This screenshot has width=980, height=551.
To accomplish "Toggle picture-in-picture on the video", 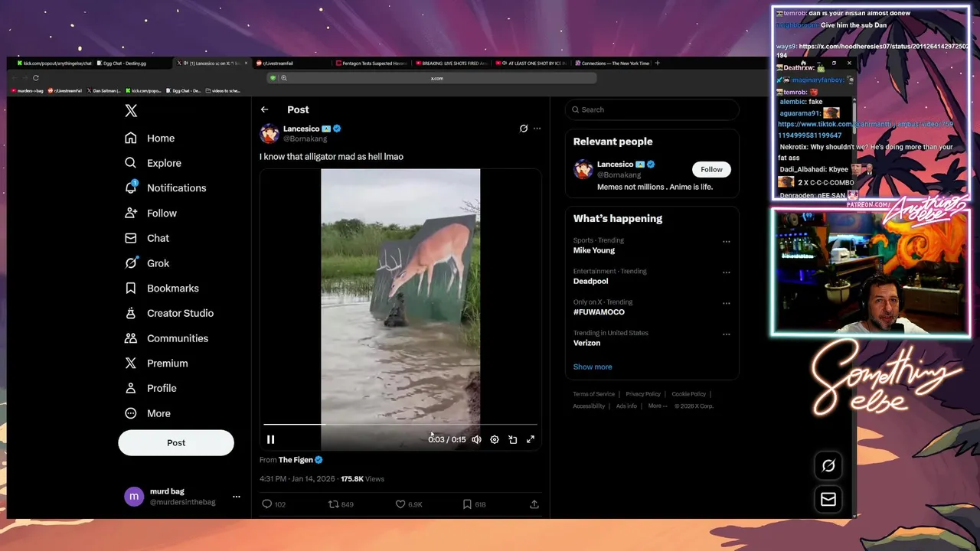I will click(x=513, y=439).
